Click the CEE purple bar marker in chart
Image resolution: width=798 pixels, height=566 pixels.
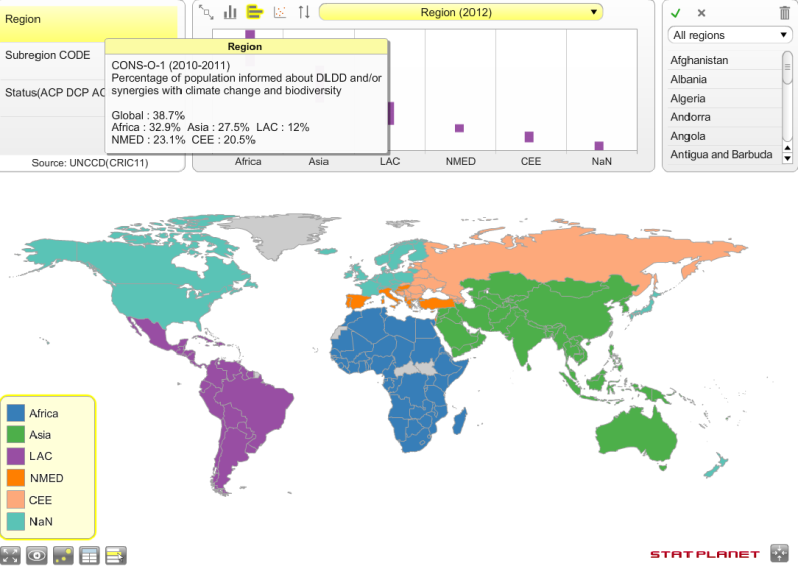coord(529,137)
